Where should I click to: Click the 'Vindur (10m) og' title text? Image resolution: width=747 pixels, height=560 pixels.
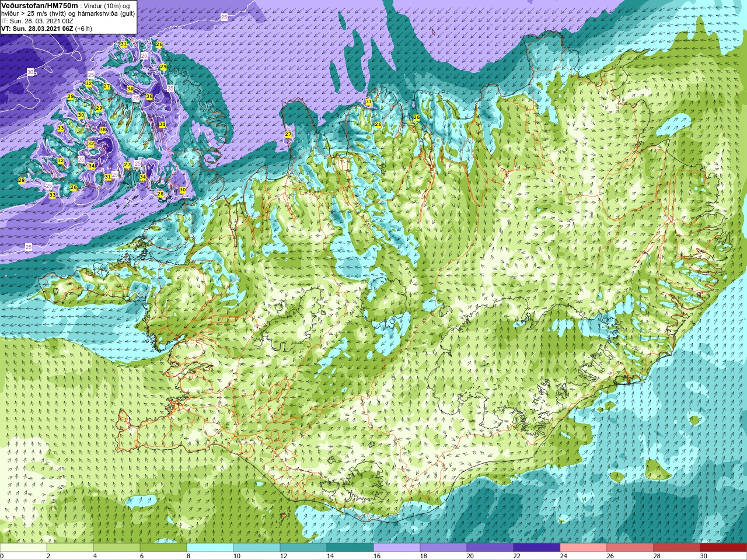click(x=107, y=6)
